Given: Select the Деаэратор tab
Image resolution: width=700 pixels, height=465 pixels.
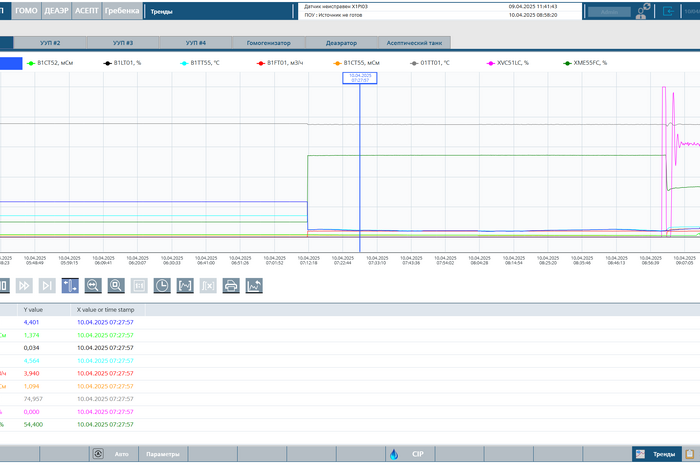Looking at the screenshot, I should pyautogui.click(x=341, y=44).
